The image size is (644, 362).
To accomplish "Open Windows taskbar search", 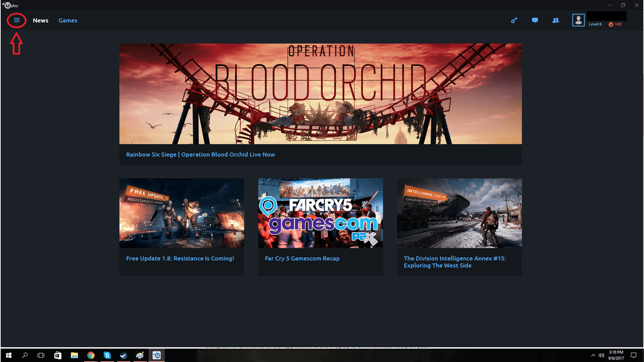I will click(x=25, y=355).
